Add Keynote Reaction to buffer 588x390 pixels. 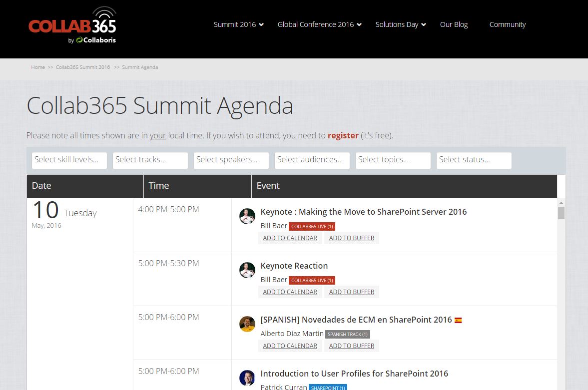click(352, 292)
